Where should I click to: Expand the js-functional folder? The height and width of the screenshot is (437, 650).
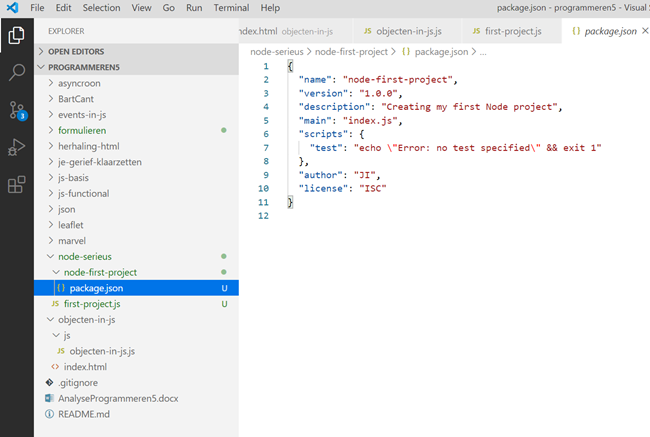pos(136,193)
